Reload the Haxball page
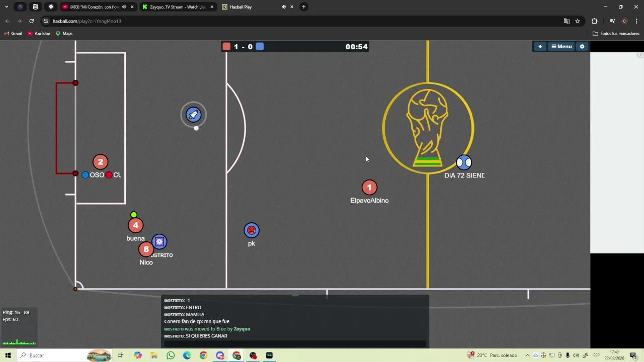This screenshot has height=362, width=644. click(x=31, y=21)
